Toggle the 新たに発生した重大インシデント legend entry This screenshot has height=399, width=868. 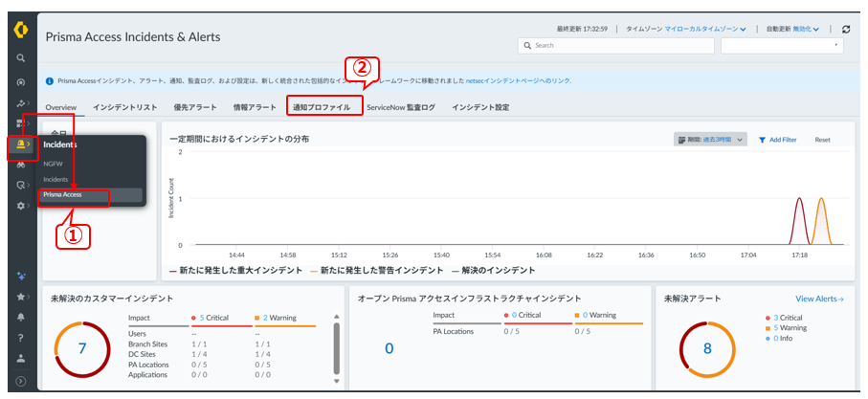click(x=235, y=271)
